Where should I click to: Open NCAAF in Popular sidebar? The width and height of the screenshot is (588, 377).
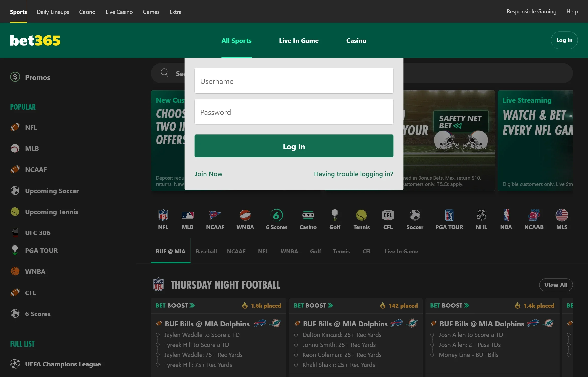click(29, 170)
